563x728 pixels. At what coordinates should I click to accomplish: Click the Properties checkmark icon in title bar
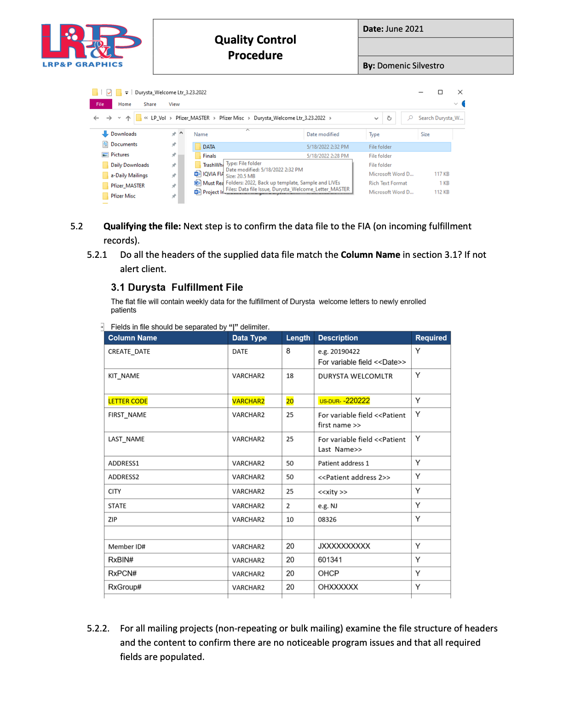(109, 92)
